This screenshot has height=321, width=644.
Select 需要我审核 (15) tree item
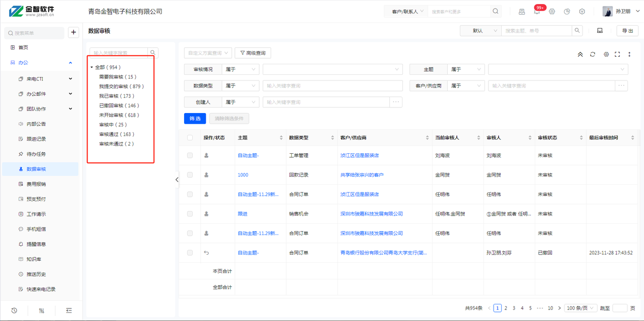pyautogui.click(x=118, y=77)
